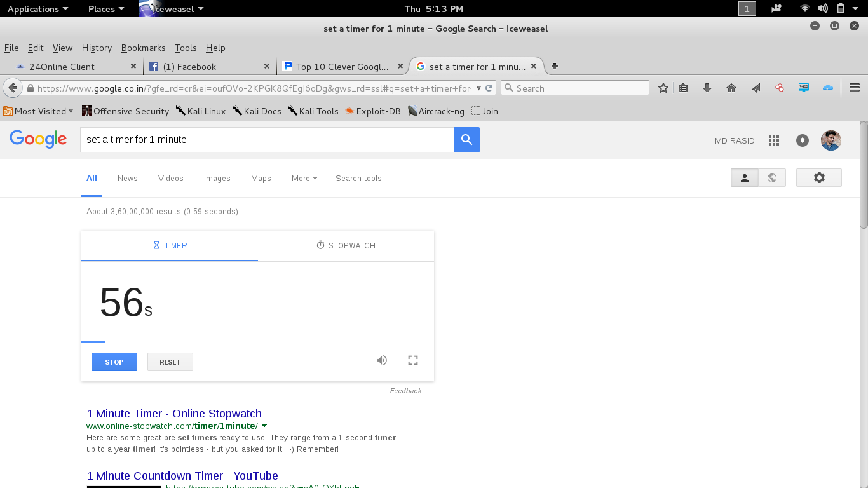868x488 pixels.
Task: Select the TIMER tab
Action: [170, 245]
